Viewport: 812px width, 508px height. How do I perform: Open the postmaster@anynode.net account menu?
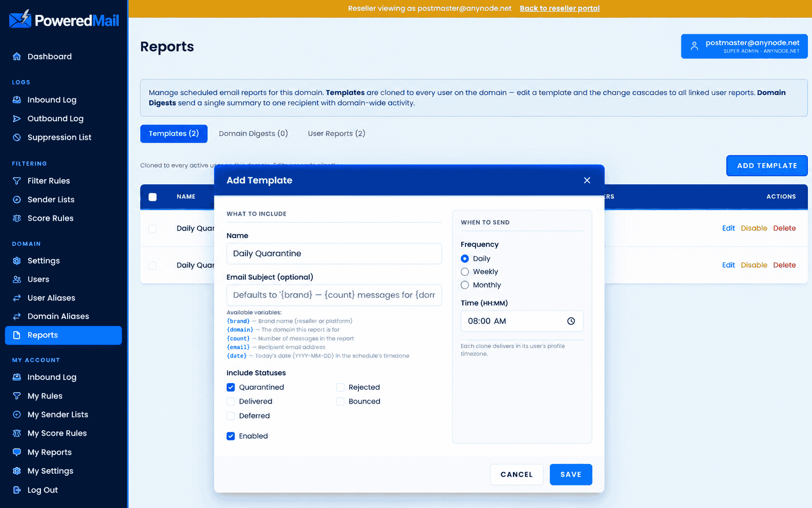coord(744,47)
